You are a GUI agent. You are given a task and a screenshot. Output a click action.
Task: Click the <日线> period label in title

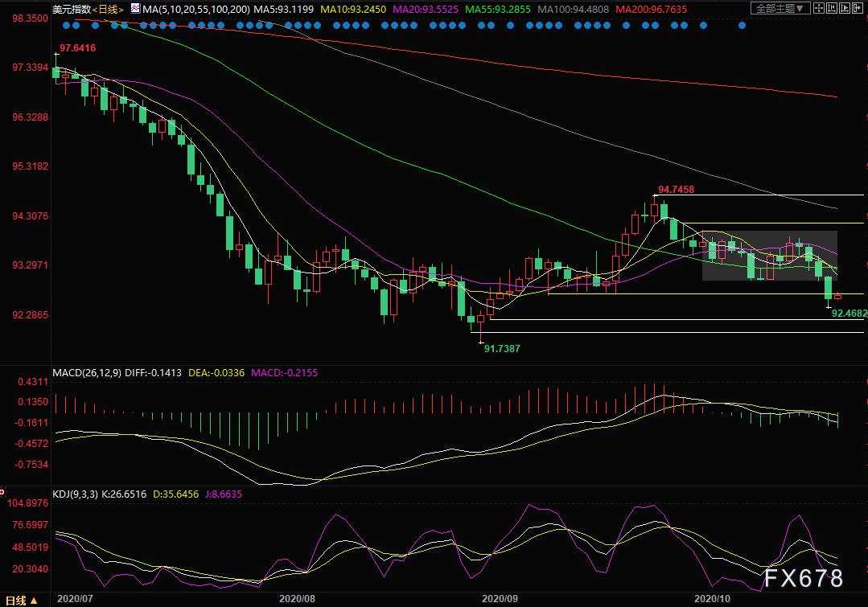[x=108, y=10]
